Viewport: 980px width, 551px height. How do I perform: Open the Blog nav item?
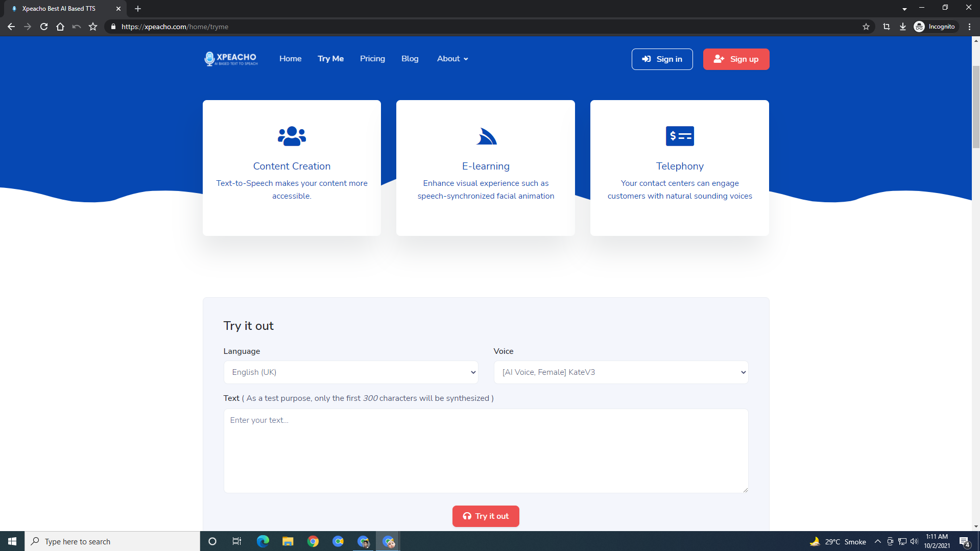click(x=410, y=59)
